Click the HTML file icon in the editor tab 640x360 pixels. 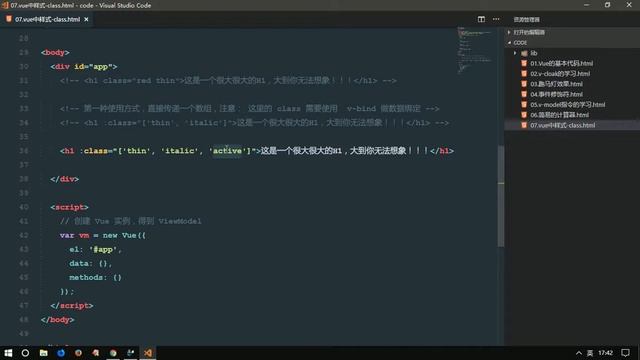9,19
